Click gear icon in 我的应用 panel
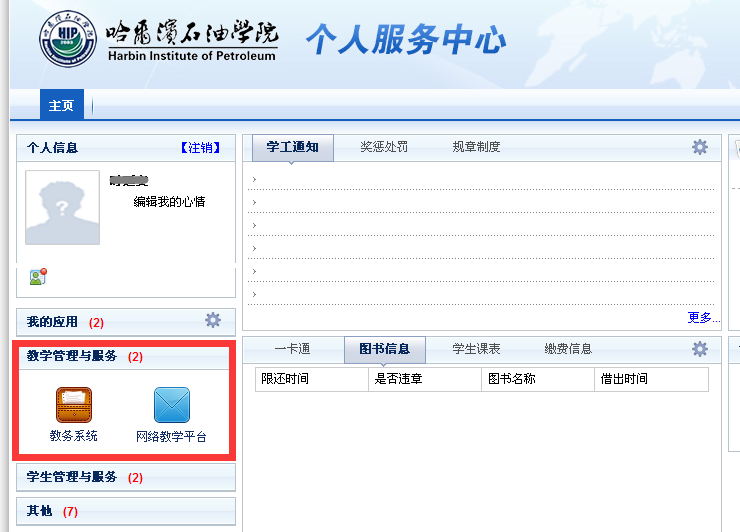 tap(212, 321)
